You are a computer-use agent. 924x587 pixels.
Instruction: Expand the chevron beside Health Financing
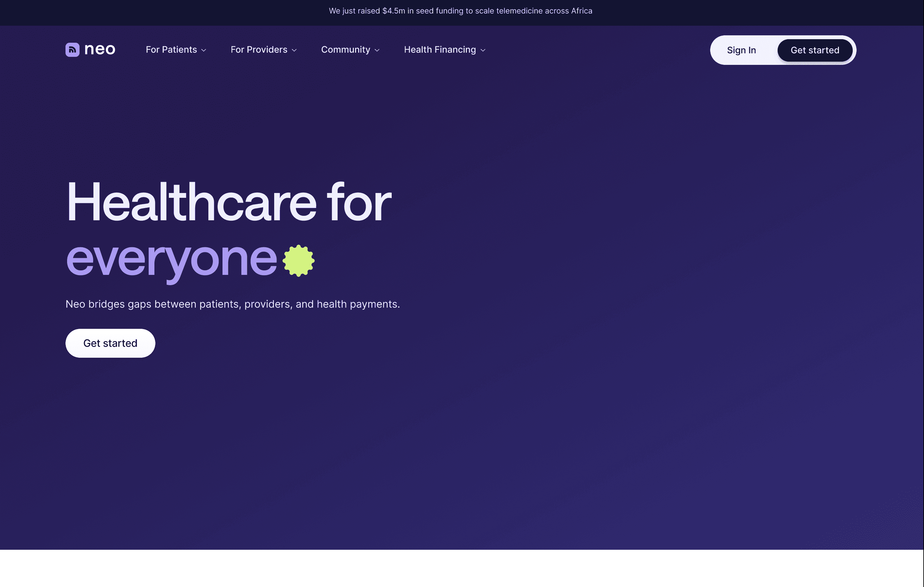[x=483, y=50]
